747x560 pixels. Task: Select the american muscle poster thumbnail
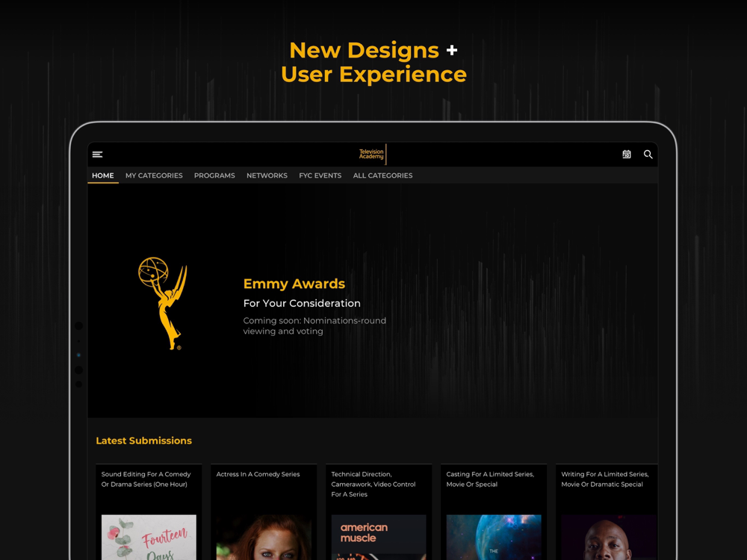coord(379,537)
